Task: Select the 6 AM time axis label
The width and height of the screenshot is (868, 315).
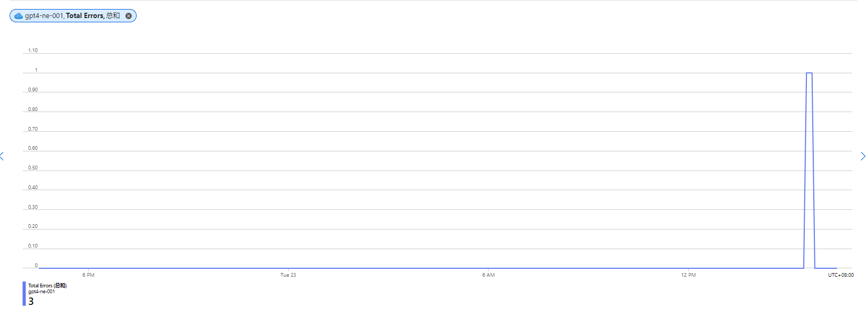Action: coord(488,275)
